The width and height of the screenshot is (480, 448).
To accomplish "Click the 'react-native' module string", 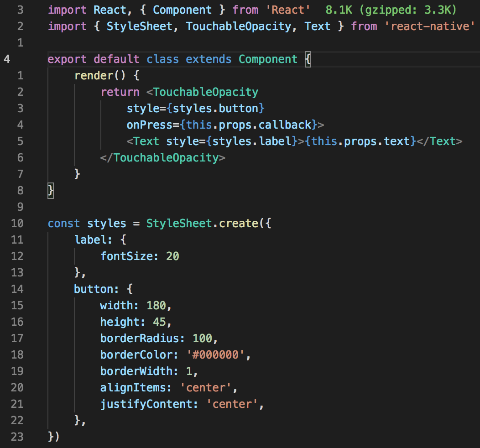I will coord(427,26).
